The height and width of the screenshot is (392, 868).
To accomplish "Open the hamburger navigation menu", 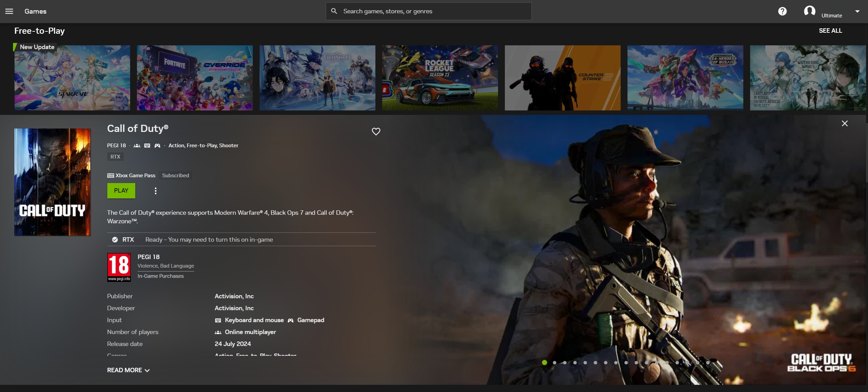I will point(9,11).
